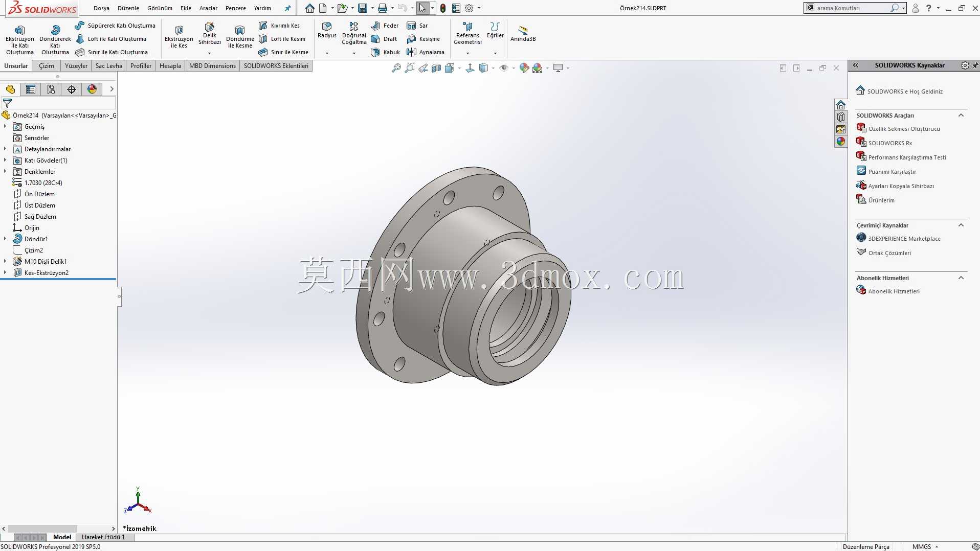The height and width of the screenshot is (551, 980).
Task: Select the Kesişme intersect tool
Action: (x=424, y=39)
